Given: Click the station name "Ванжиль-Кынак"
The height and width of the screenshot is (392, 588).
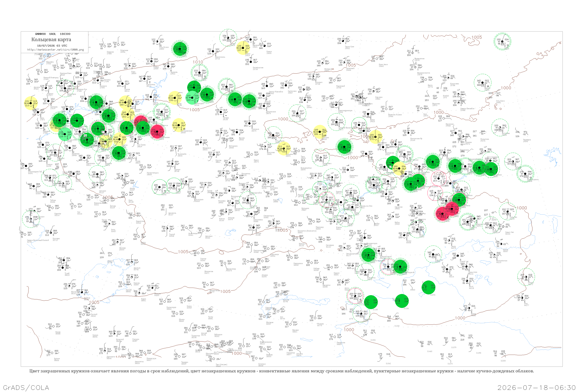Looking at the screenshot, I should (x=395, y=115).
